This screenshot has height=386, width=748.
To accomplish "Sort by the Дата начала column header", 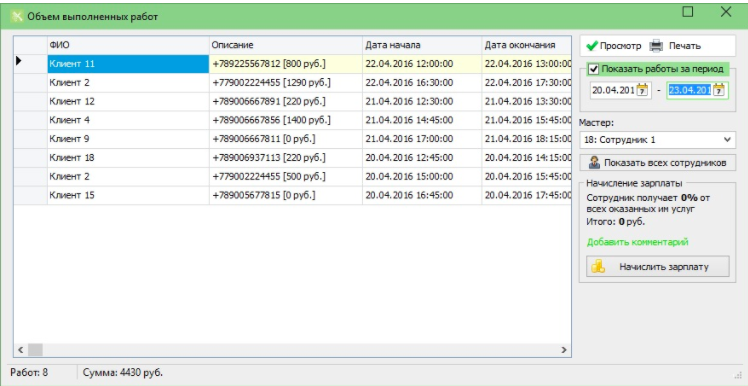I will 422,45.
